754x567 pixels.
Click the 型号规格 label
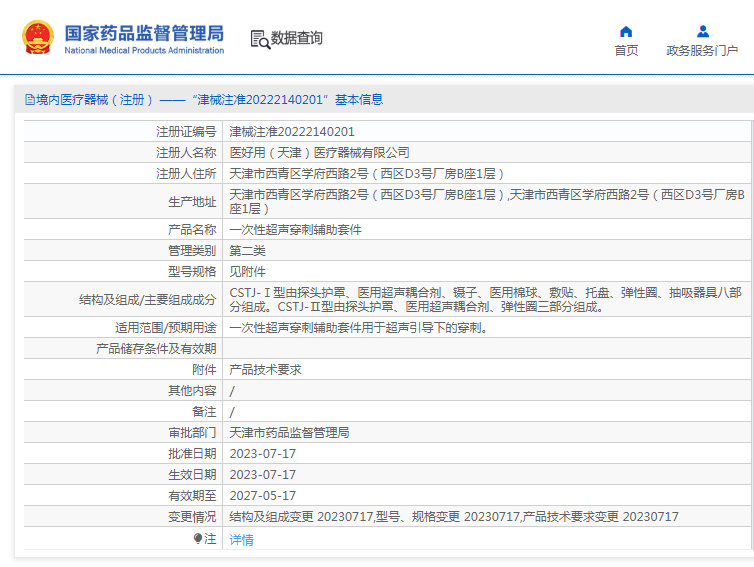point(192,272)
